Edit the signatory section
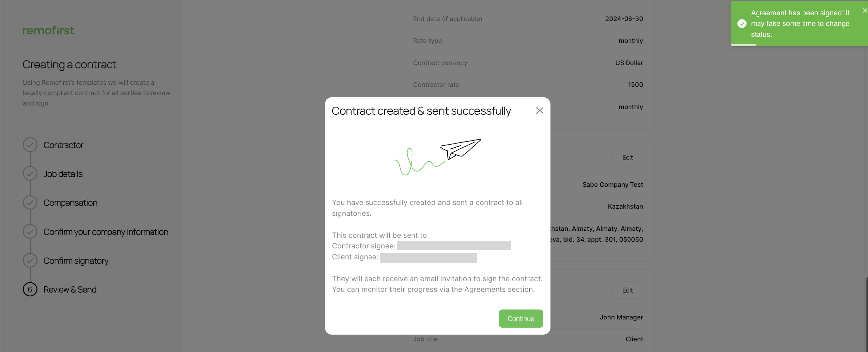The image size is (868, 352). pyautogui.click(x=628, y=290)
